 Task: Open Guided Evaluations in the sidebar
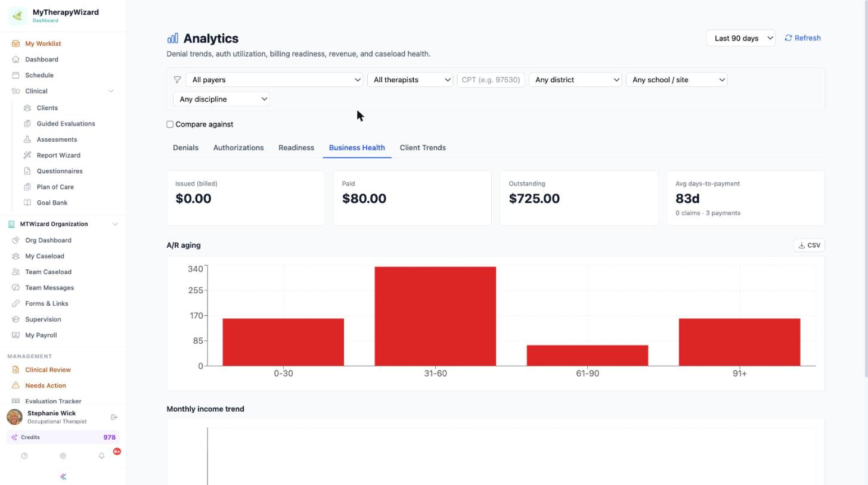66,123
